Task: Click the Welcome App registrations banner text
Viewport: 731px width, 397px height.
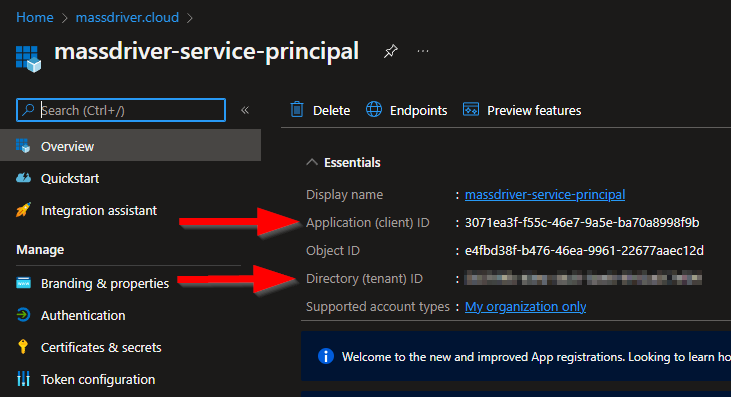Action: coord(536,357)
